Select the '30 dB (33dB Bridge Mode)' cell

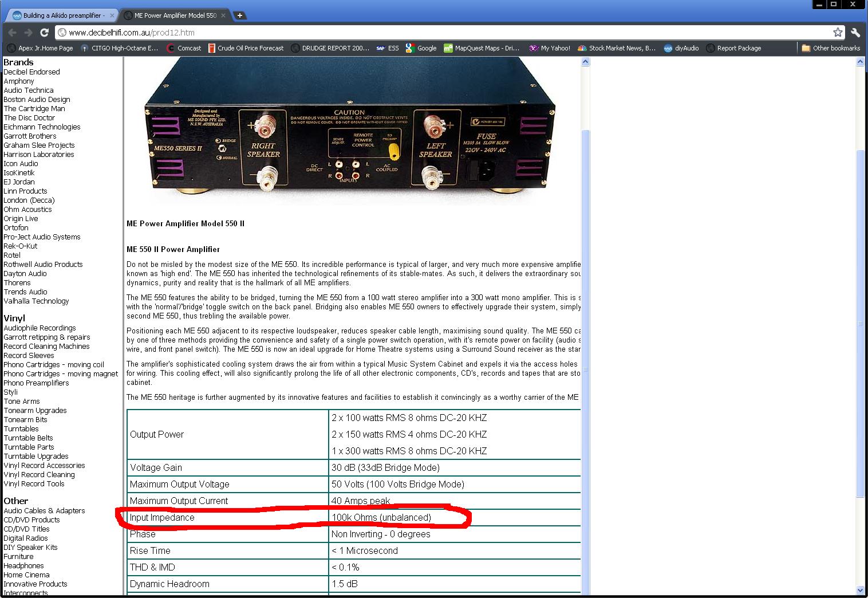pos(455,467)
